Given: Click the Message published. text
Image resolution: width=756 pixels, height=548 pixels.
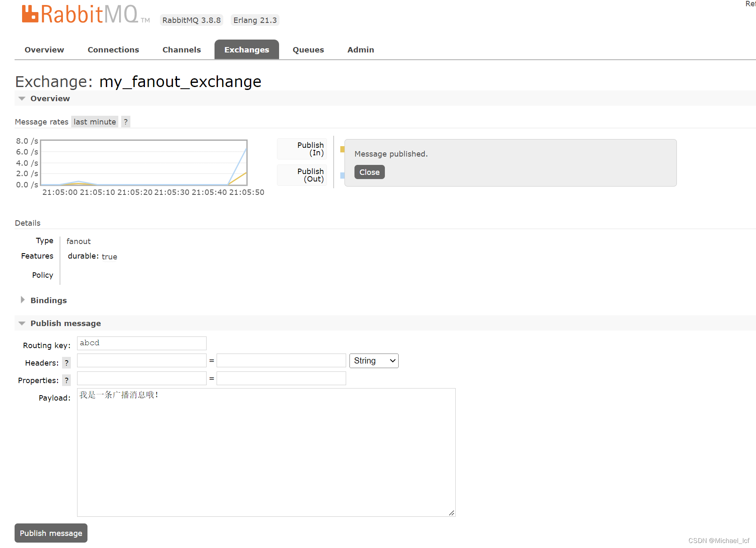Looking at the screenshot, I should click(x=391, y=154).
